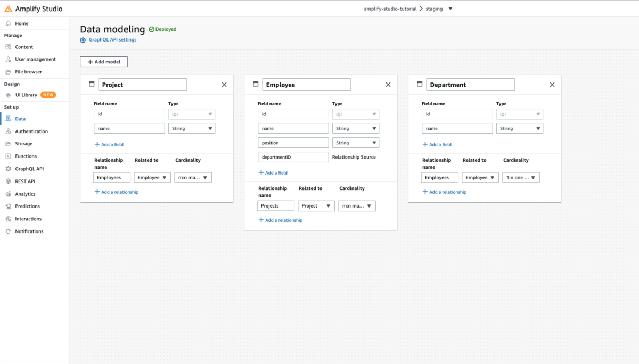Click Add a relationship in Department

tap(445, 192)
